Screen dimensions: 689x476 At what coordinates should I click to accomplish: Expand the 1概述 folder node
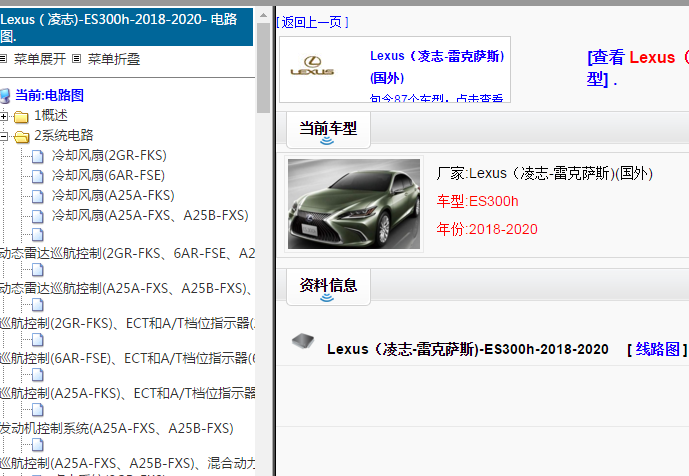(x=4, y=116)
